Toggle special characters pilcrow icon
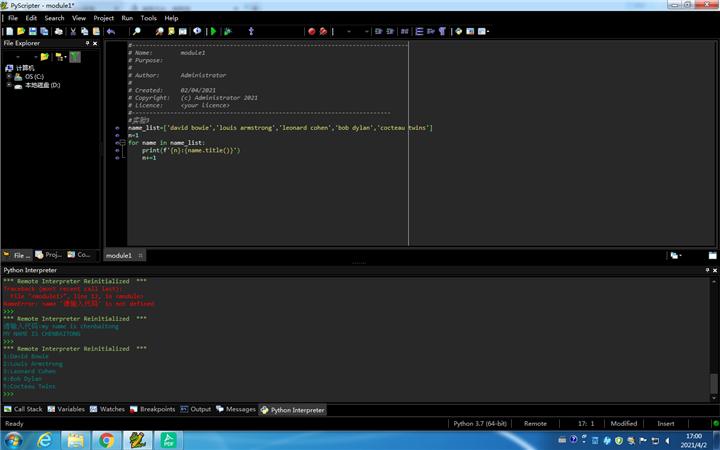Image resolution: width=720 pixels, height=450 pixels. pyautogui.click(x=442, y=31)
